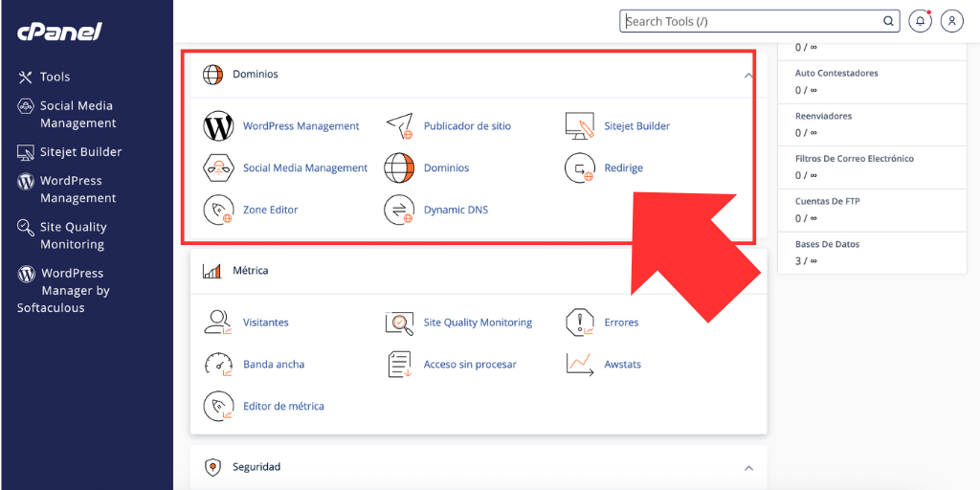
Task: Click the sidebar Sitejet Builder monitor icon
Action: 26,152
